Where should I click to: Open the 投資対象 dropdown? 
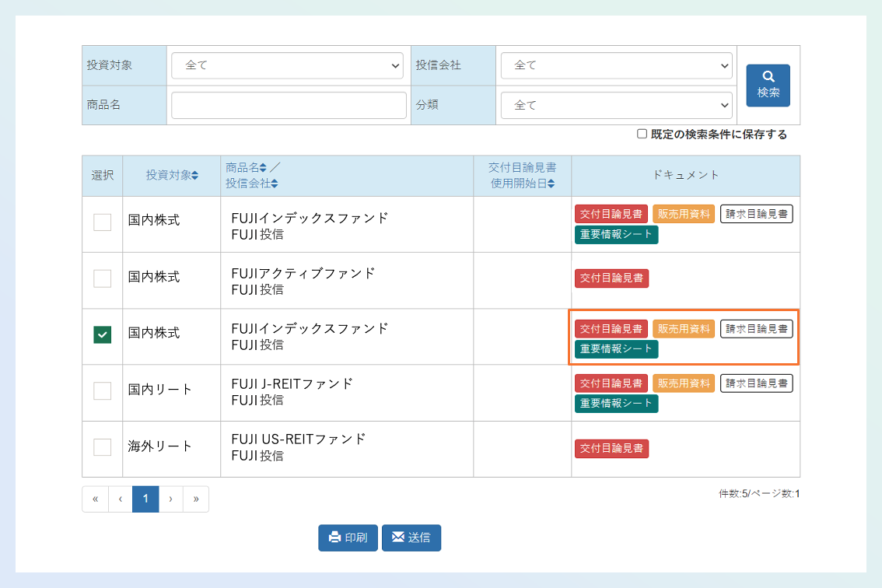(286, 65)
